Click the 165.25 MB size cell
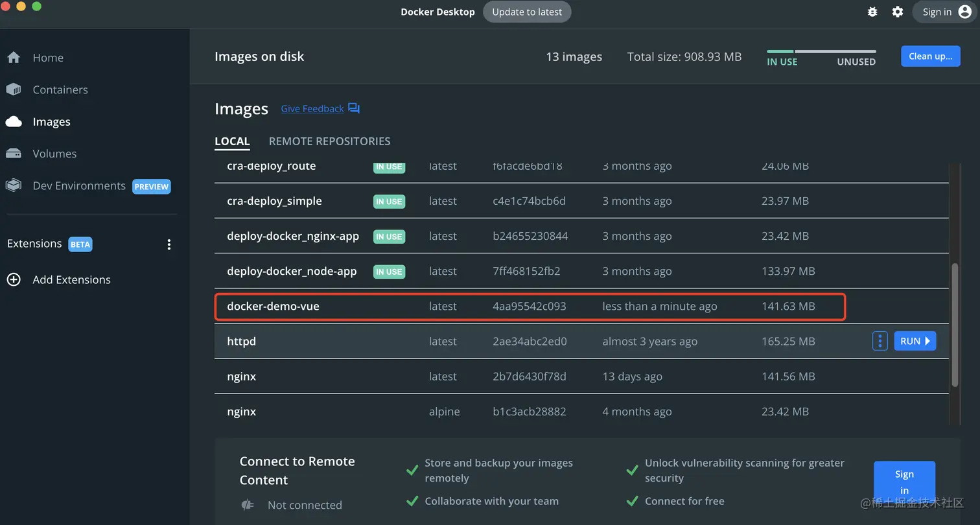980x525 pixels. point(788,341)
